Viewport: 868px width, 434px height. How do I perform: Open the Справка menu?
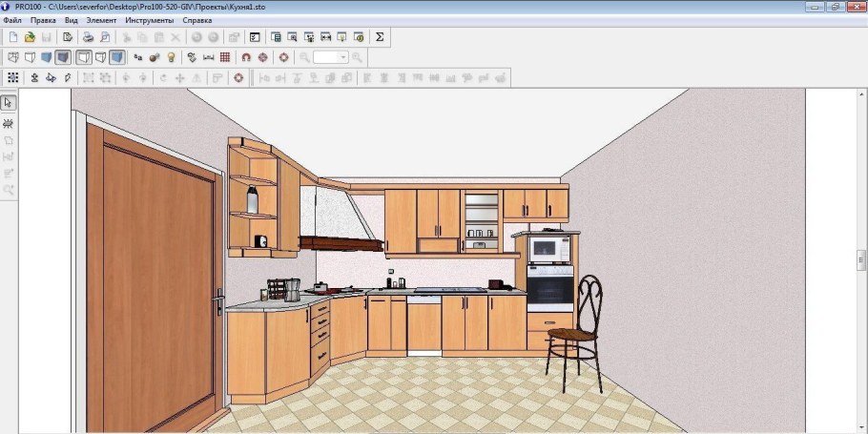(197, 20)
